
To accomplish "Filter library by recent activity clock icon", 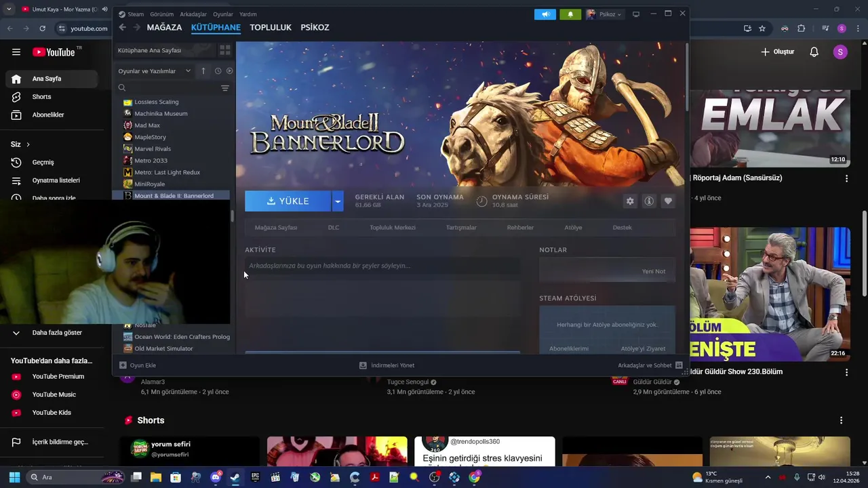I will tap(218, 70).
